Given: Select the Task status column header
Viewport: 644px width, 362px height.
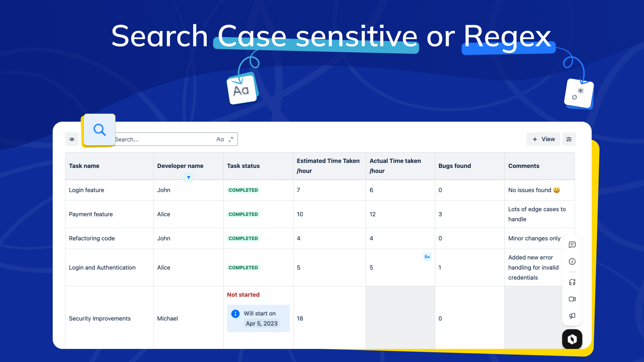Looking at the screenshot, I should pos(243,166).
